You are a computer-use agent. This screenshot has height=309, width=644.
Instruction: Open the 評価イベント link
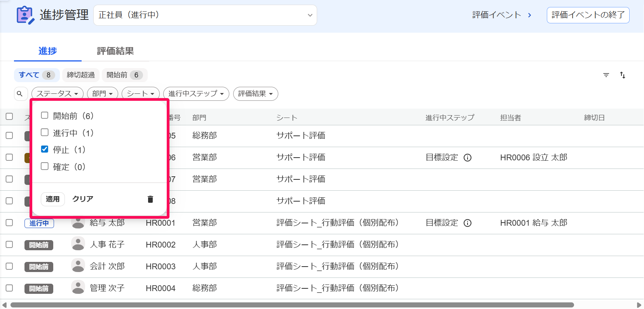pyautogui.click(x=497, y=15)
